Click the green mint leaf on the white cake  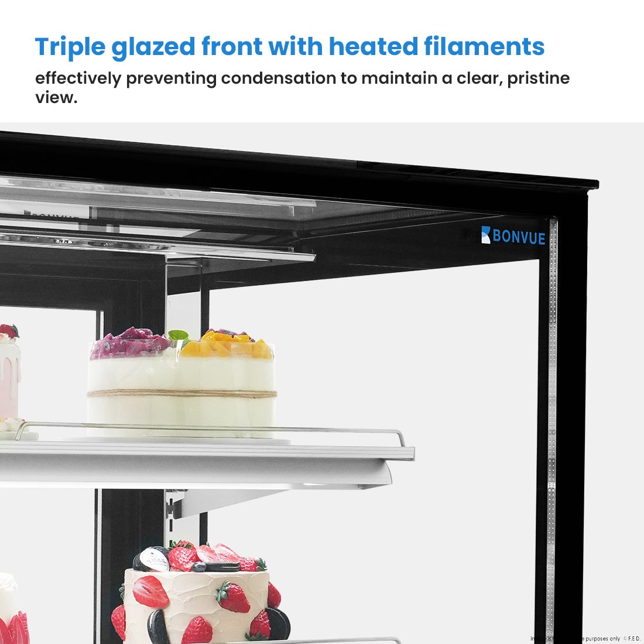[179, 335]
